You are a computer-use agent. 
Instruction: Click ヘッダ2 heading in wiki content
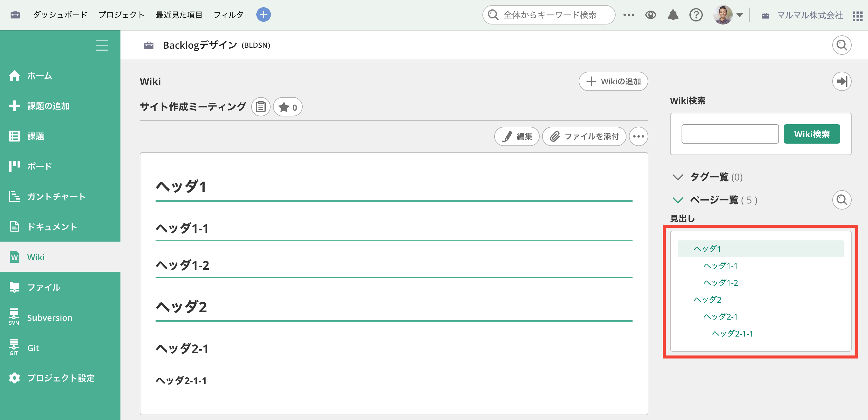point(181,307)
